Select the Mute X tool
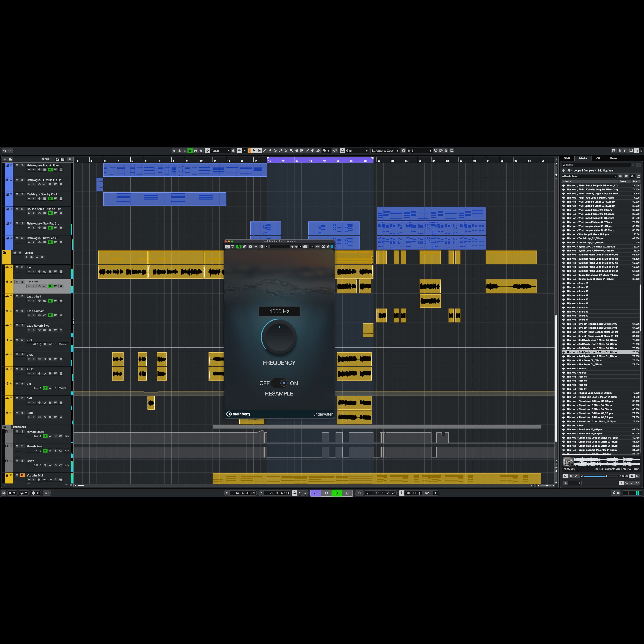Image resolution: width=644 pixels, height=644 pixels. 286,151
